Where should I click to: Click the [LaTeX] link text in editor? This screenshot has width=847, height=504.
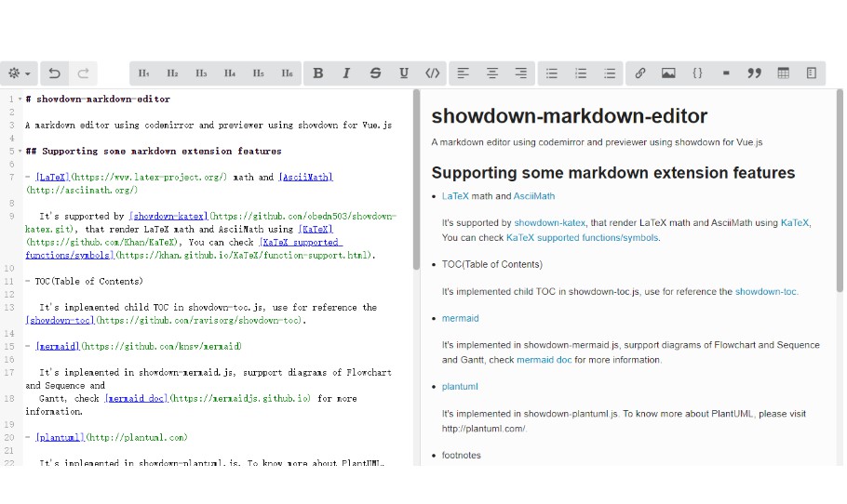click(52, 177)
